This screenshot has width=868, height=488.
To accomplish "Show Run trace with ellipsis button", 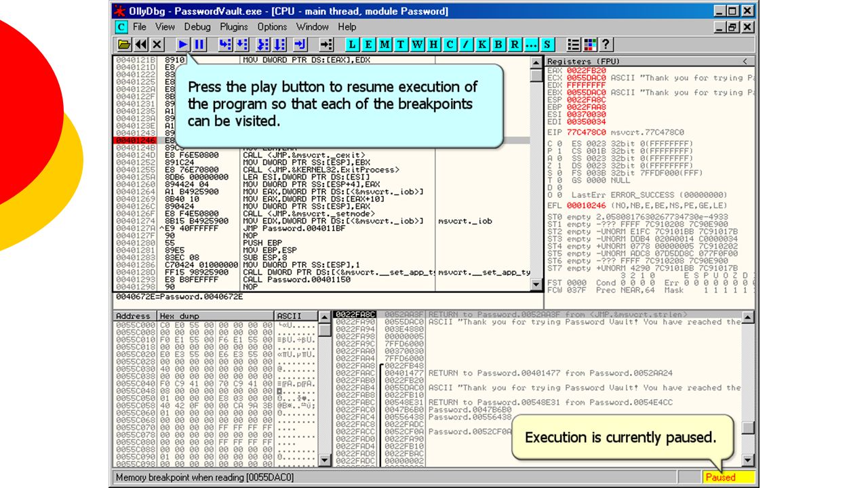I will (x=531, y=44).
